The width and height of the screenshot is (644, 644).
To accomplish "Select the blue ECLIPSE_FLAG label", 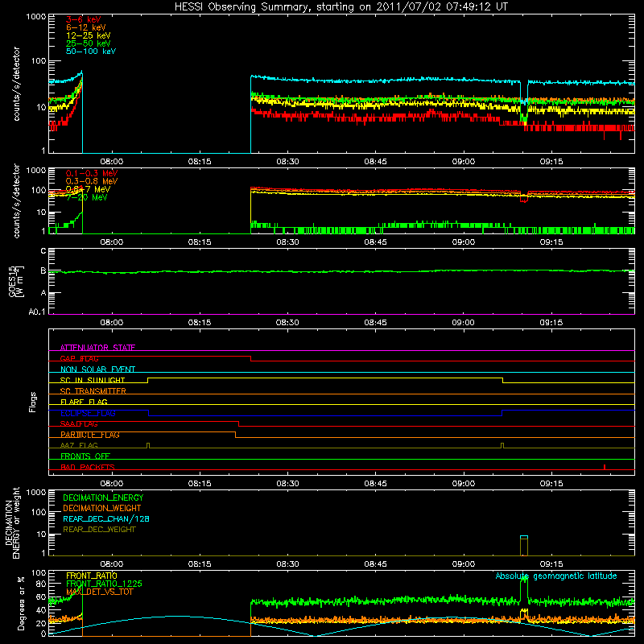I will (88, 413).
